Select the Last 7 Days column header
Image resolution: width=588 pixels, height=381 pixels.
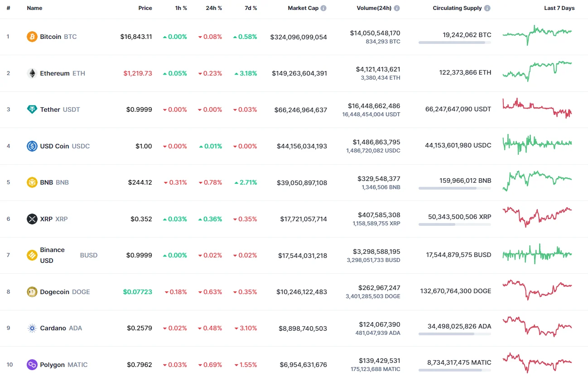[559, 8]
